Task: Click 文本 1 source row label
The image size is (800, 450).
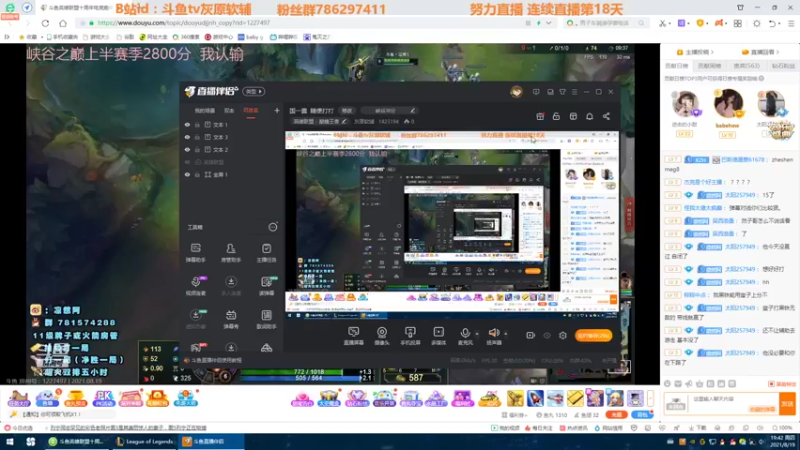Action: [x=220, y=124]
